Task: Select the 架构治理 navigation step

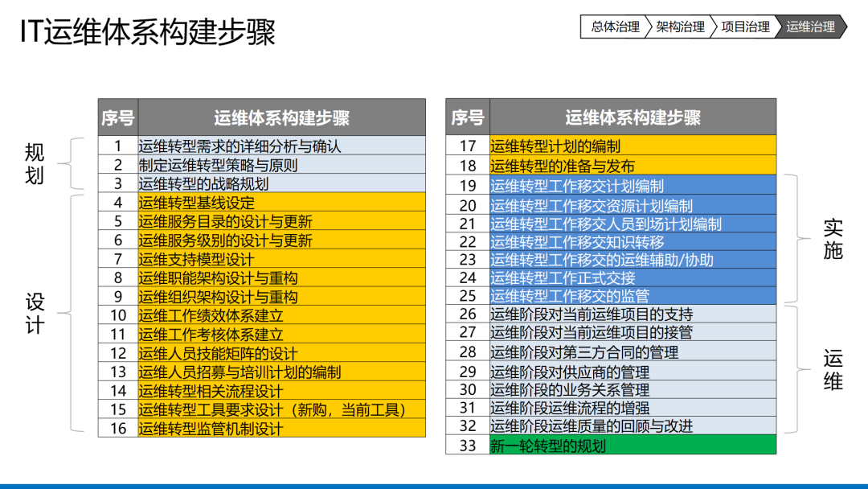Action: pos(681,27)
